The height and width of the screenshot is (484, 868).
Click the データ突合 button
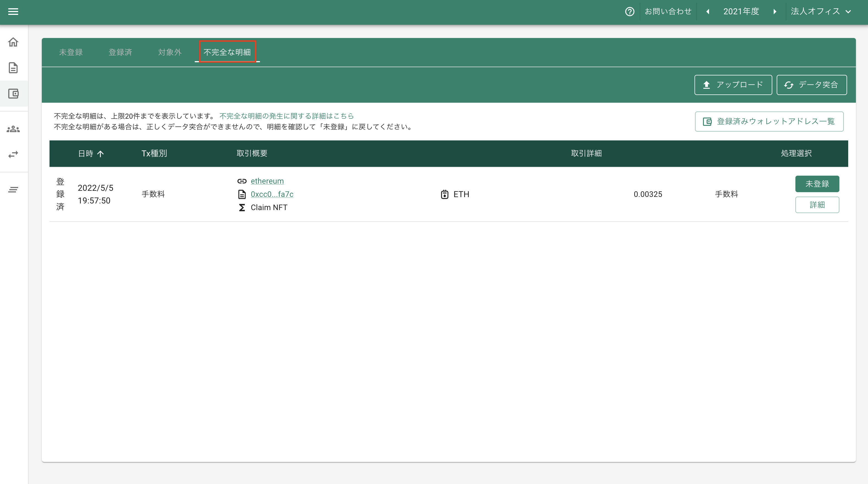coord(811,85)
